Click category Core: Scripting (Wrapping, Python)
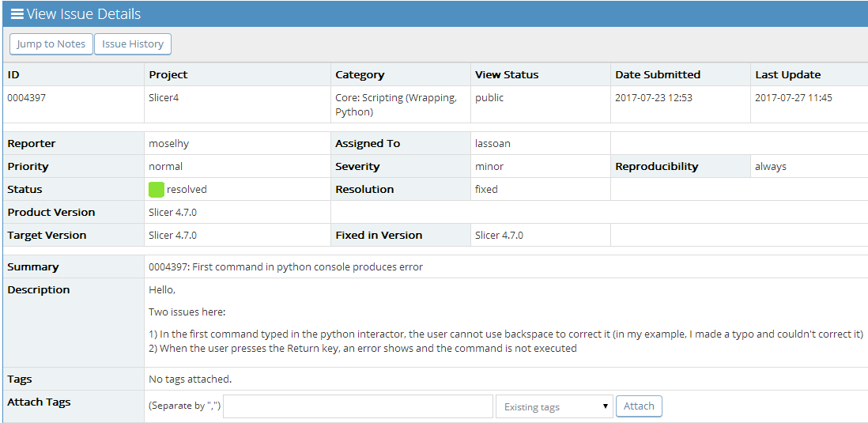Viewport: 868px width, 423px height. (x=396, y=104)
